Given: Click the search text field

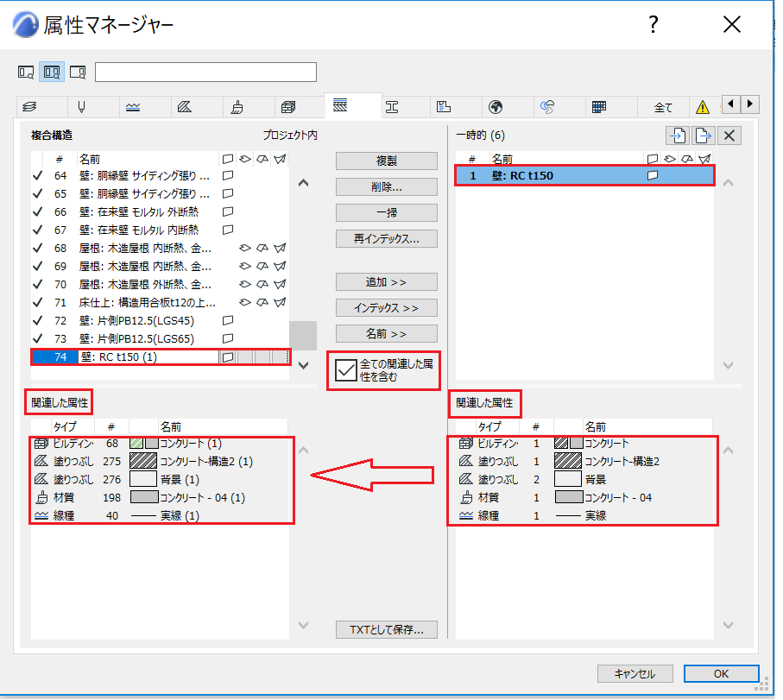Looking at the screenshot, I should [205, 72].
